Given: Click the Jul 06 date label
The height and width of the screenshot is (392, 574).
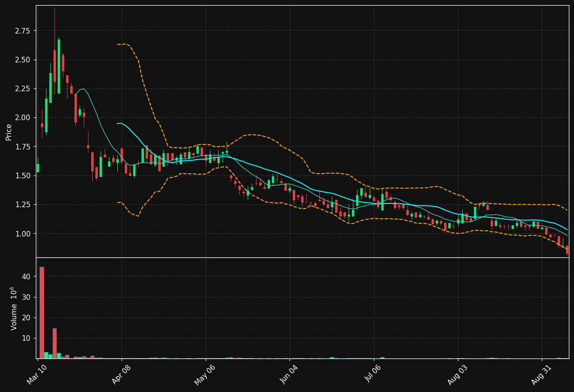Looking at the screenshot, I should (373, 374).
